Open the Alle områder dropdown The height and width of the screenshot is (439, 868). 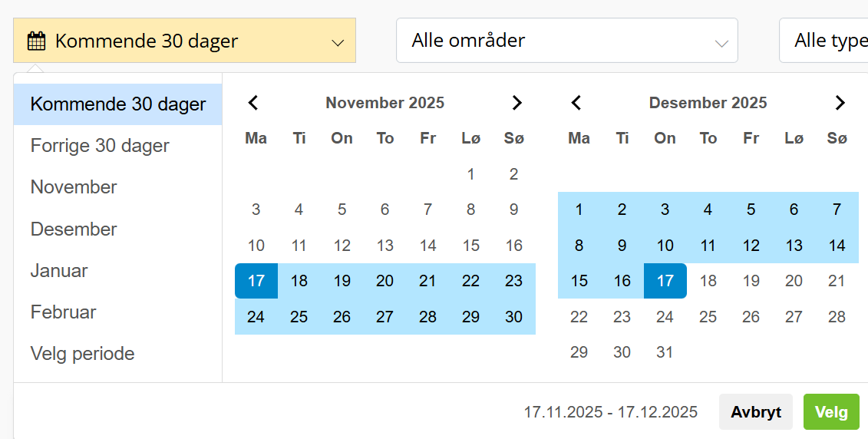(566, 41)
